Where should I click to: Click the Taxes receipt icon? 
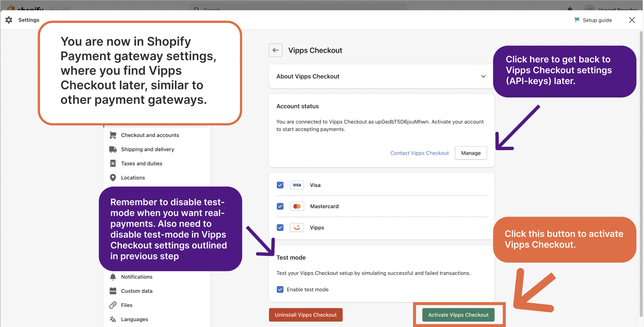coord(113,163)
